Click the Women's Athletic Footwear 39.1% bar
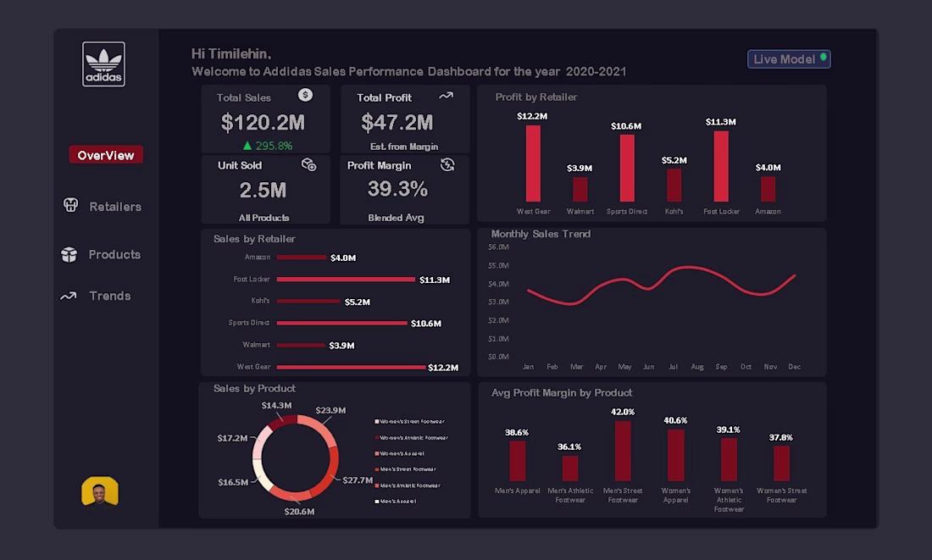The width and height of the screenshot is (932, 560). click(729, 459)
